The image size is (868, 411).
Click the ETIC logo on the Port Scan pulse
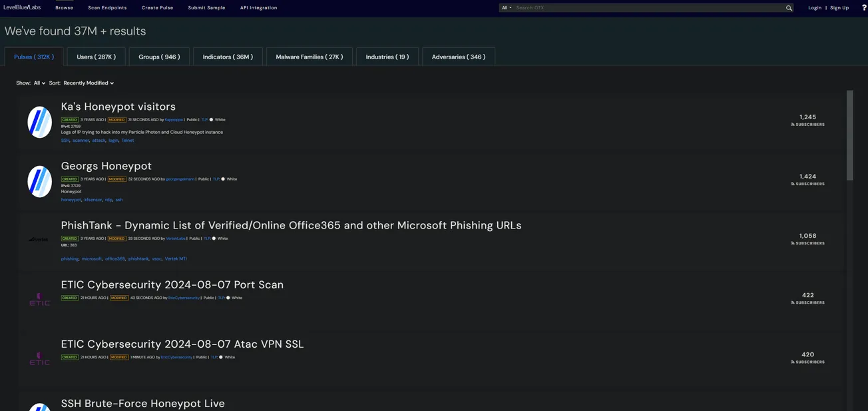(39, 300)
